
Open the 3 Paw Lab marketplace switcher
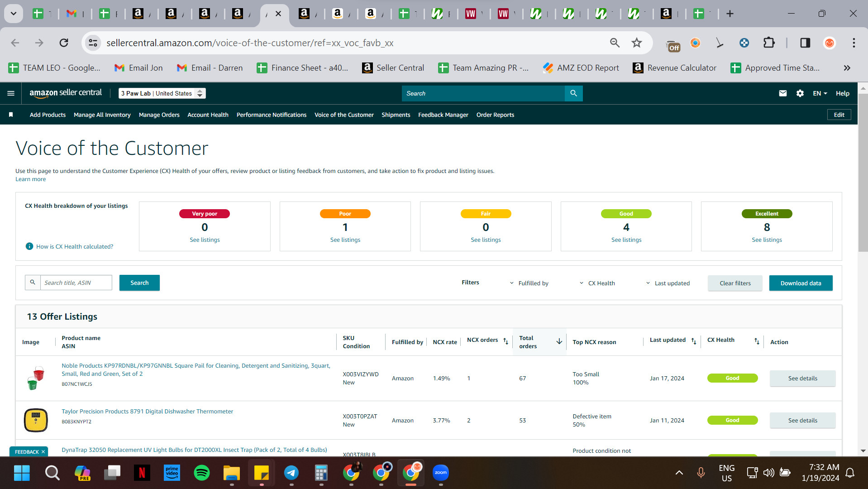[x=162, y=93]
